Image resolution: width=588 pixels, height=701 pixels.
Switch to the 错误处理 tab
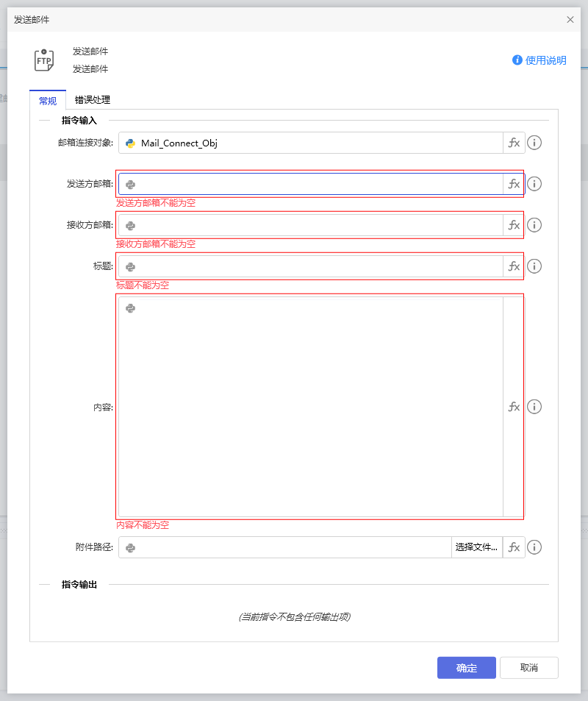(93, 100)
